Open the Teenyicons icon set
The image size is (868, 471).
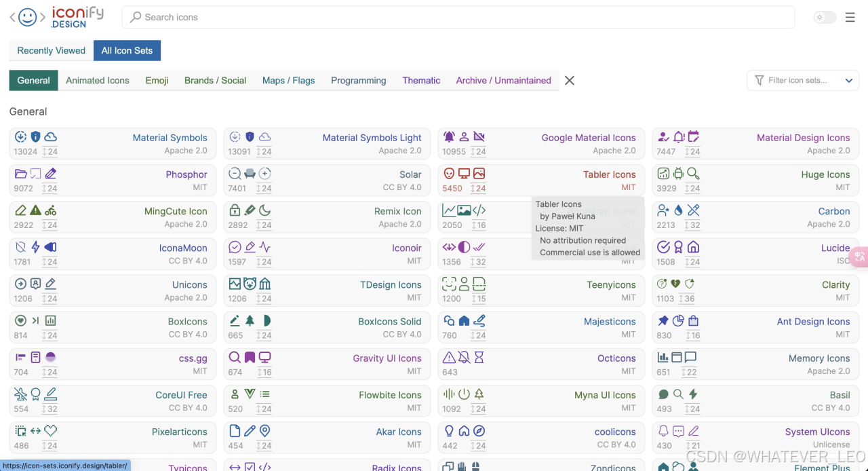612,285
